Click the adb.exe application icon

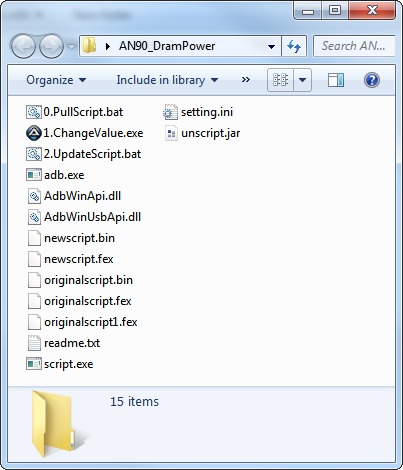[x=34, y=175]
